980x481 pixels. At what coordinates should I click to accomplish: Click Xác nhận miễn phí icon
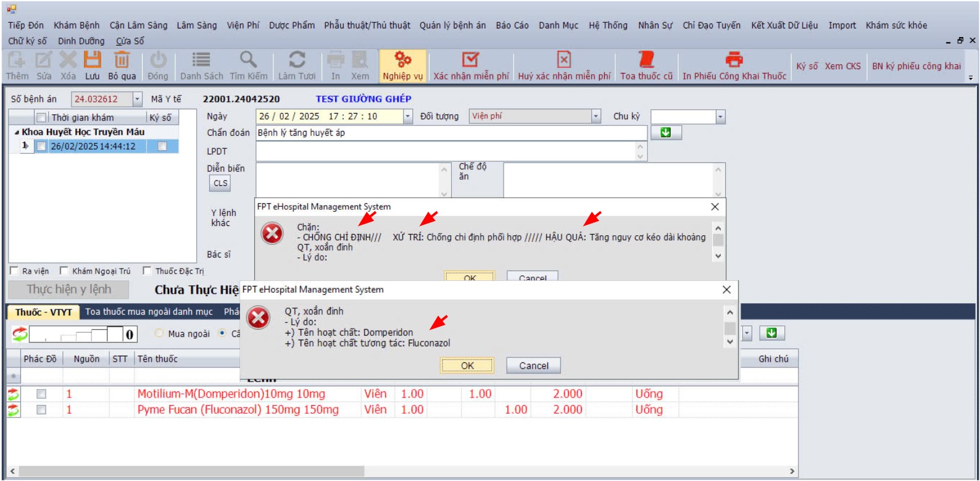click(x=471, y=59)
